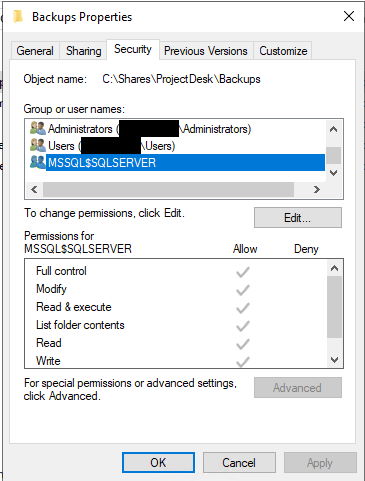Click the MSSQL$SQLSERVER group icon
Screen dimensions: 365x481
click(x=38, y=162)
